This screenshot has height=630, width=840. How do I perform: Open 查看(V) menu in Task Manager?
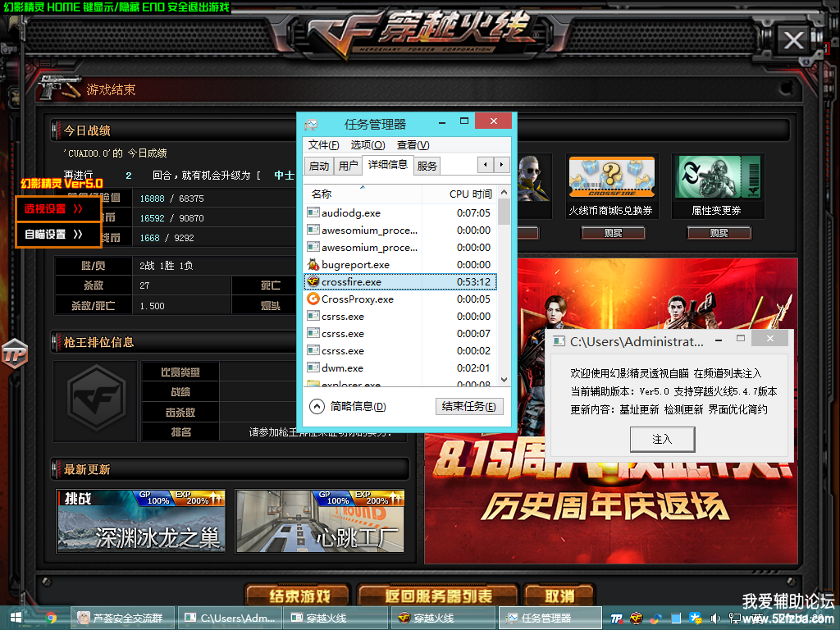413,145
